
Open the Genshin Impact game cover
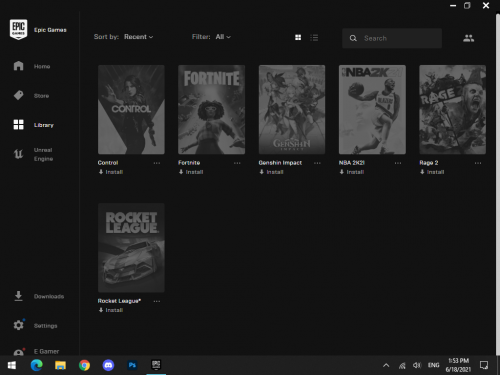[292, 109]
